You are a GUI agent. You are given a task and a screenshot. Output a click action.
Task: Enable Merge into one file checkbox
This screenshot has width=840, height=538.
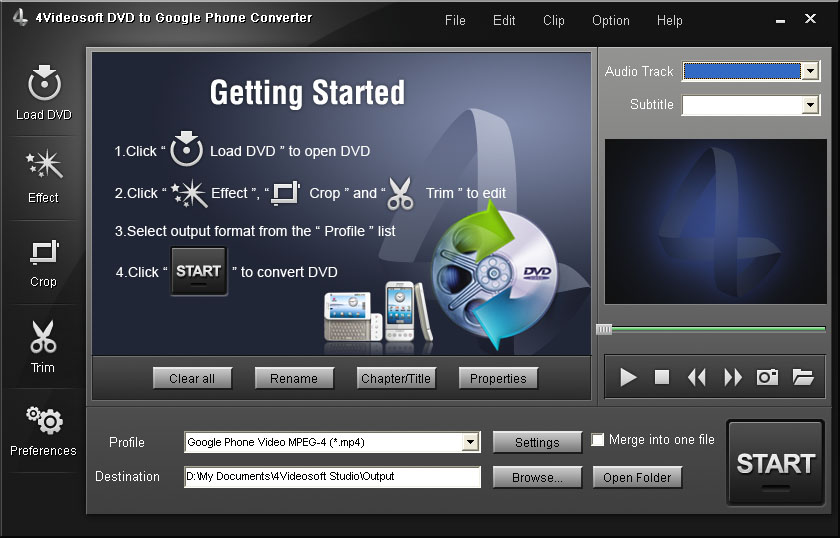pyautogui.click(x=597, y=439)
